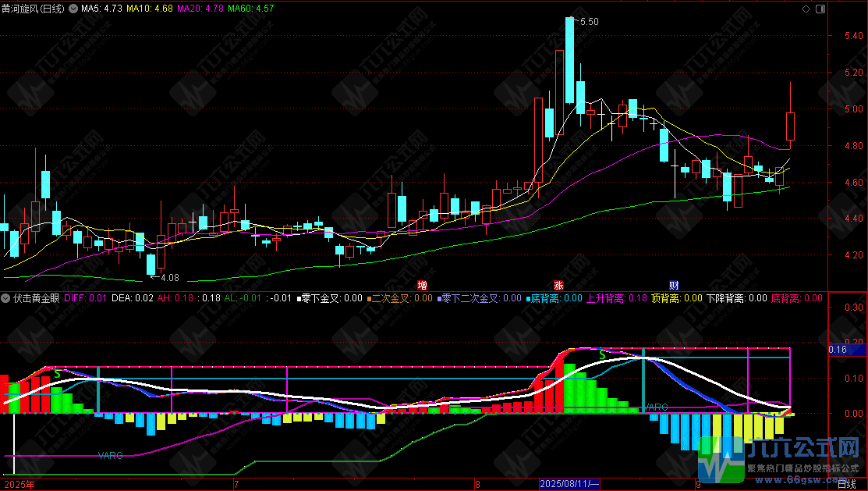
Task: Open the dropdown arrow beside 黄河旋风(日线)
Action: (x=73, y=9)
